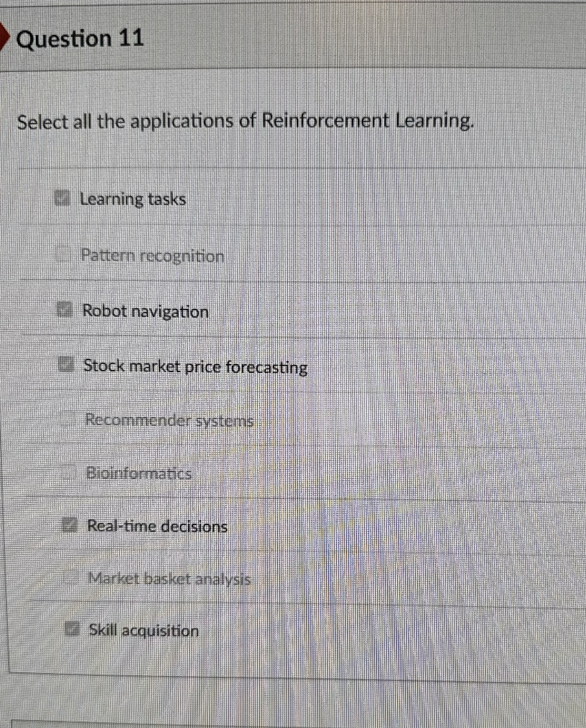Select the "Robot navigation" answer text
Viewport: 586px width, 728px height.
pyautogui.click(x=146, y=311)
